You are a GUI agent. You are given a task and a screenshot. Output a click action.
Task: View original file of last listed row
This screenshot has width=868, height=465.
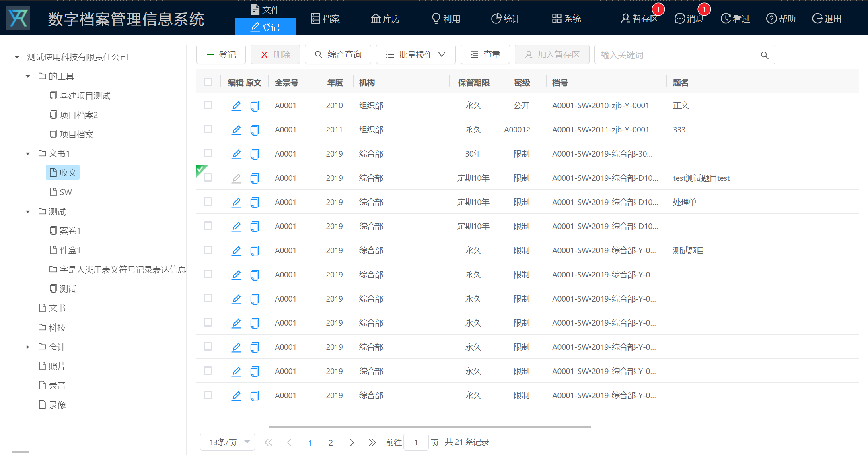(x=255, y=396)
